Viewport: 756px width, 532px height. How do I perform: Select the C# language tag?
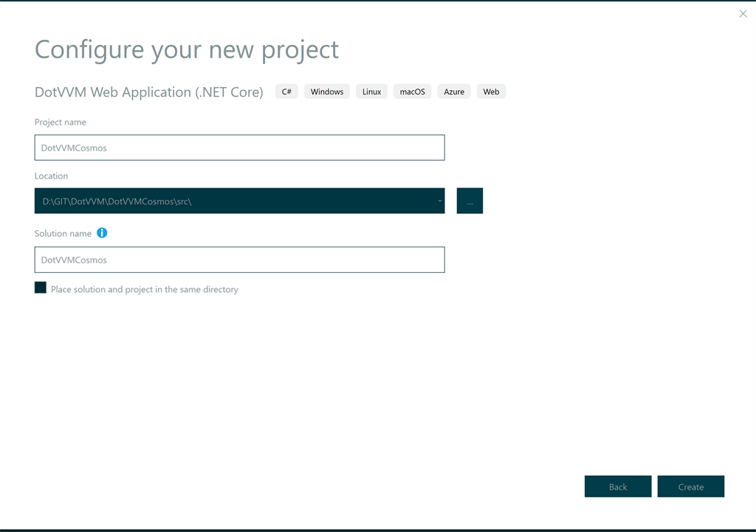(286, 91)
